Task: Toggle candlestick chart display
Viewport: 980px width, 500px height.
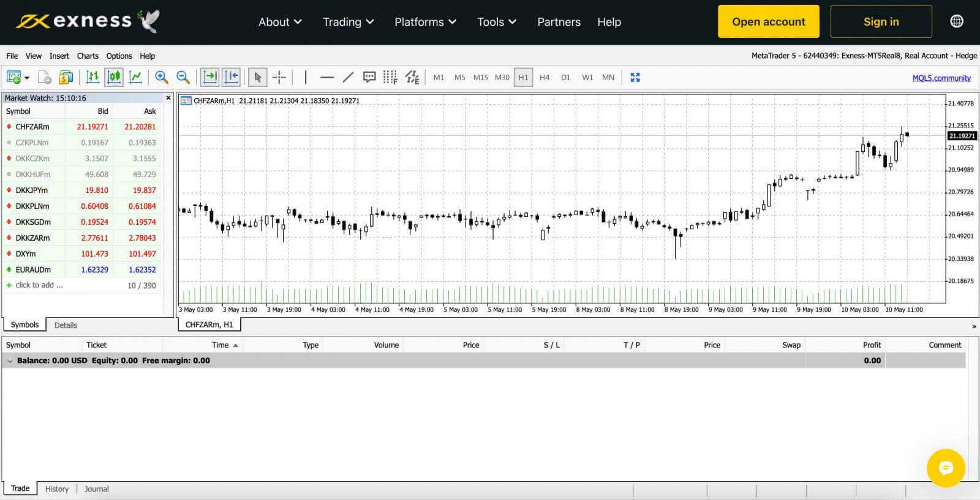Action: click(114, 77)
